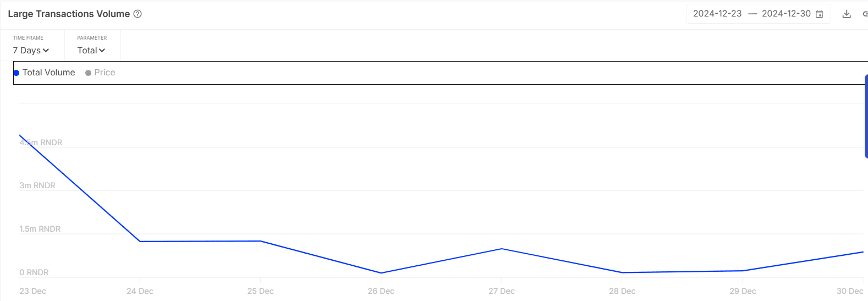Click the Large Transactions Volume title
Viewport: 868px width, 301px height.
pos(69,14)
